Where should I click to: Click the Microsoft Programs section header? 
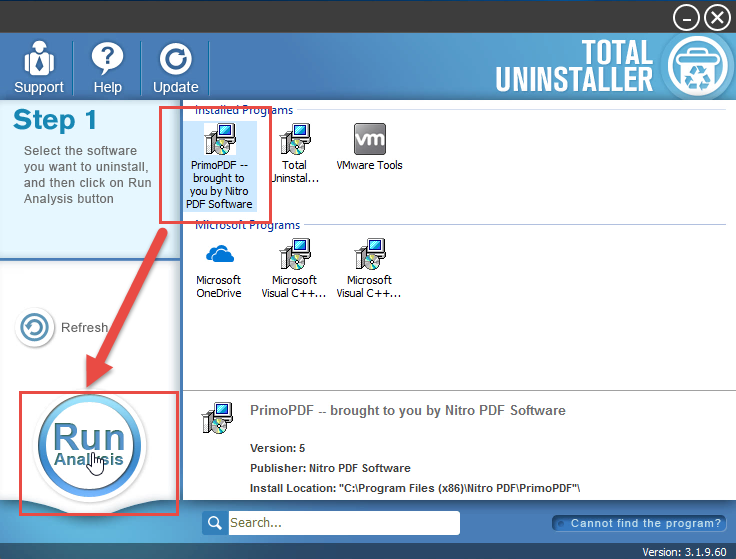(247, 225)
